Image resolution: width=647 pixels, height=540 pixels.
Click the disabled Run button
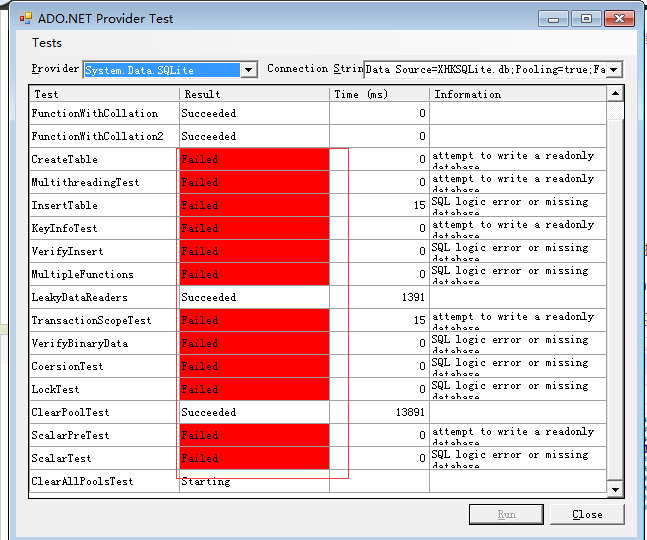[506, 514]
